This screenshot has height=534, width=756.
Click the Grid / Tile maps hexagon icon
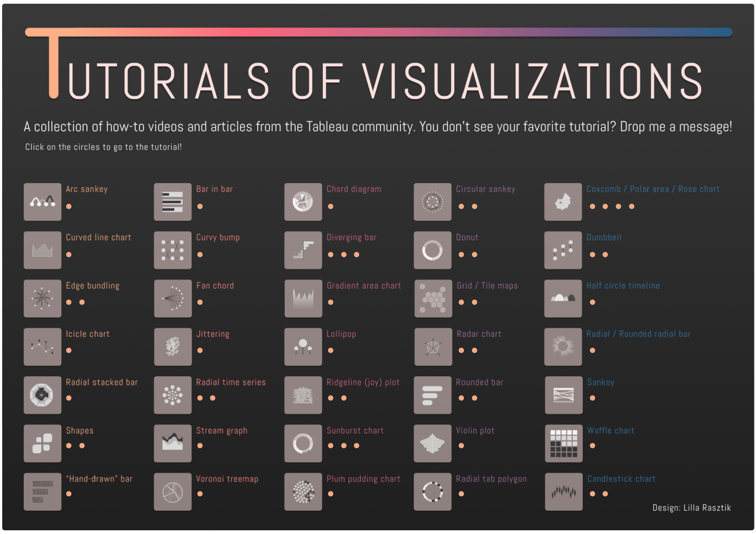tap(433, 298)
